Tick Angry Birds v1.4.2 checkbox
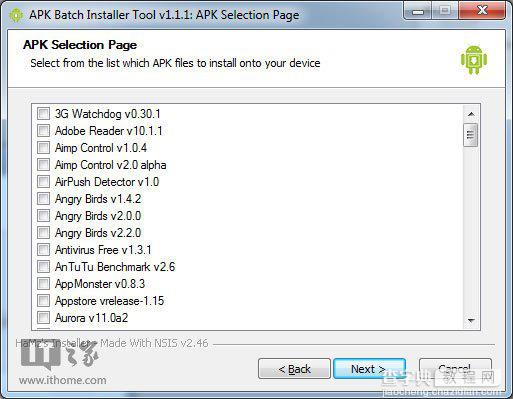The width and height of the screenshot is (513, 399). click(x=43, y=198)
